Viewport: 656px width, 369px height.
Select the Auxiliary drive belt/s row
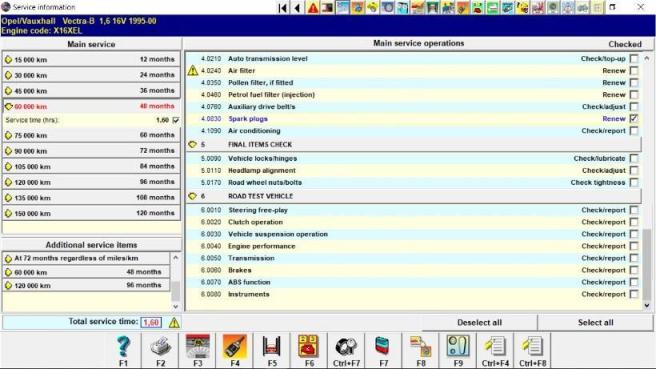pyautogui.click(x=413, y=107)
